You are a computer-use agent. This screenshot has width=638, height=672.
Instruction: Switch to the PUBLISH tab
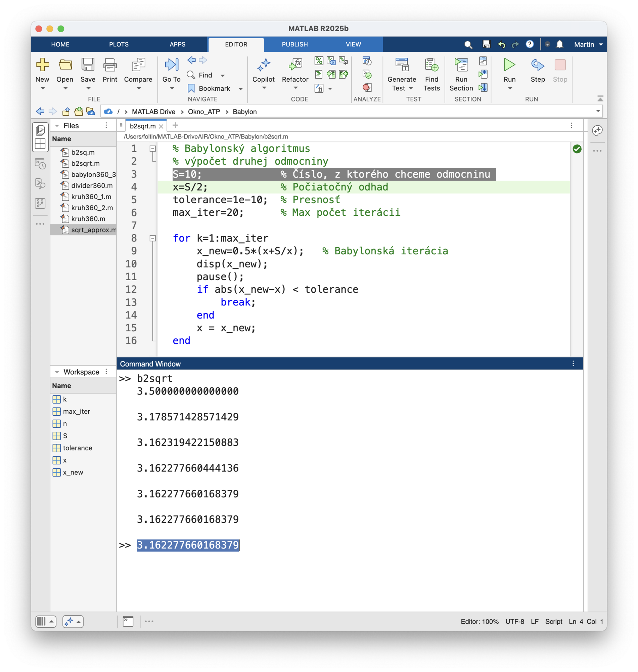click(294, 45)
